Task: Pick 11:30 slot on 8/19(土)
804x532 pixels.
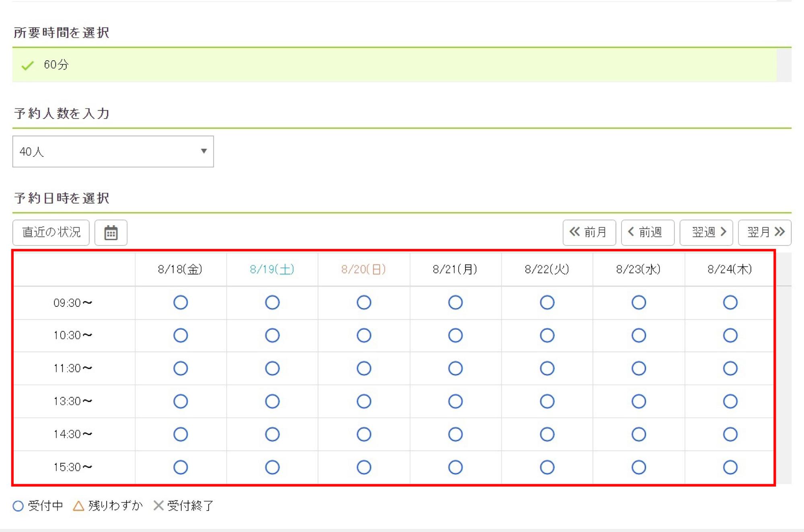Action: [272, 368]
